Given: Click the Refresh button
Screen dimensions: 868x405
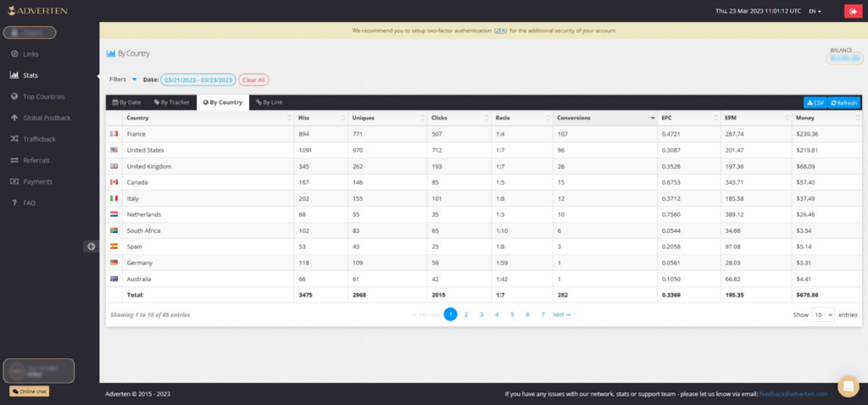Looking at the screenshot, I should click(x=844, y=103).
